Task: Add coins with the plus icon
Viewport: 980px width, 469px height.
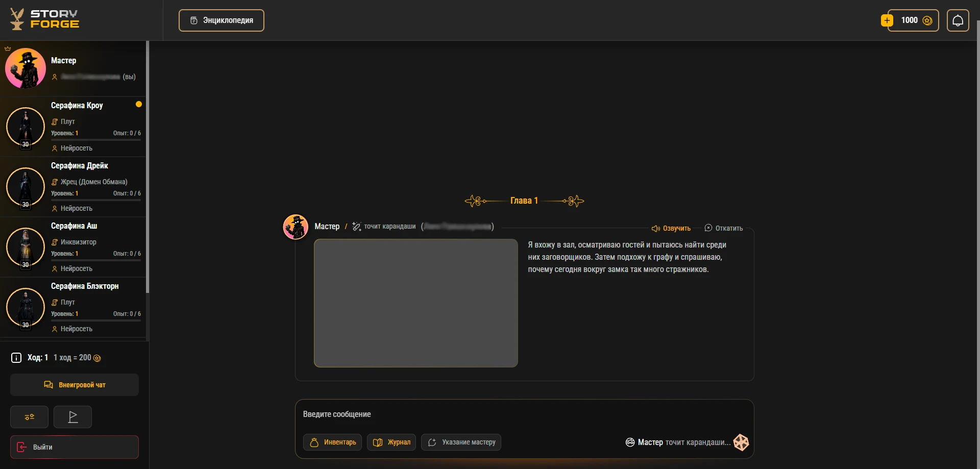Action: coord(887,20)
